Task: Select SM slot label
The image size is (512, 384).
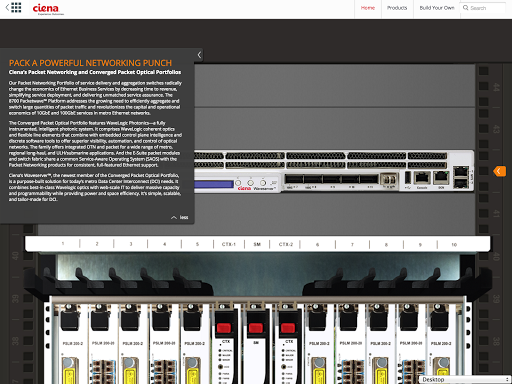Action: [257, 244]
